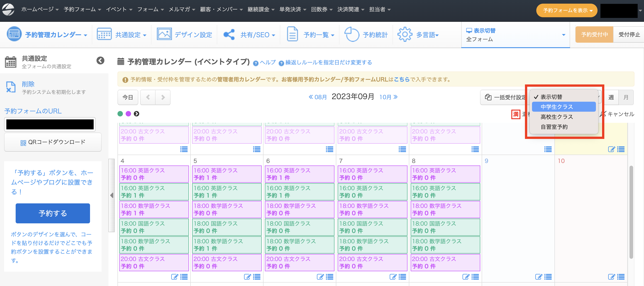Click the purple color dot legend

128,114
